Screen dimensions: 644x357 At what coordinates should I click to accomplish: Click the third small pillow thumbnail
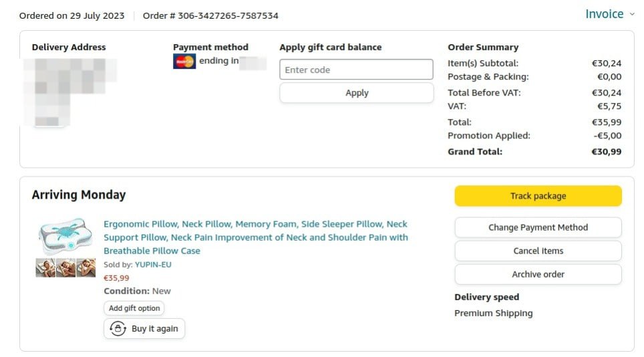[x=86, y=268]
